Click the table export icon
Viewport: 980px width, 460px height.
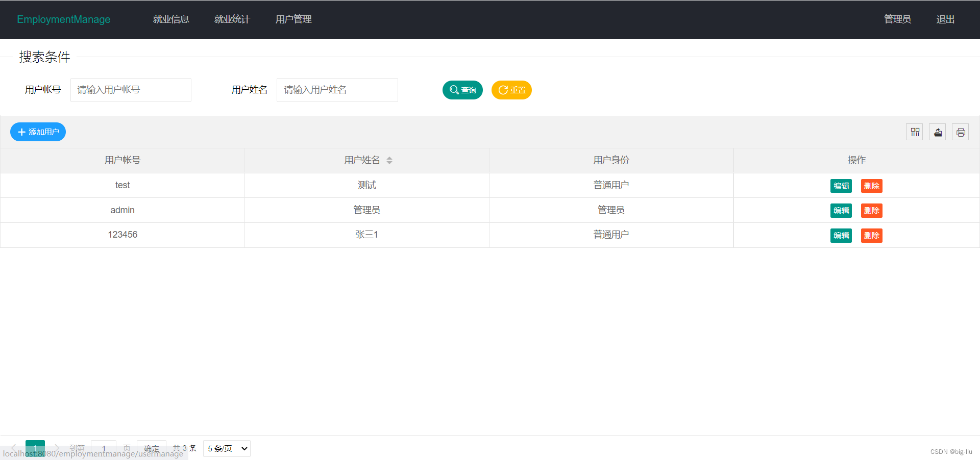[x=938, y=132]
